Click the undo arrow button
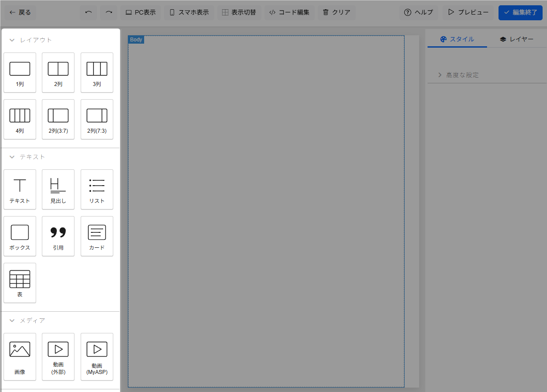547x392 pixels. 88,12
